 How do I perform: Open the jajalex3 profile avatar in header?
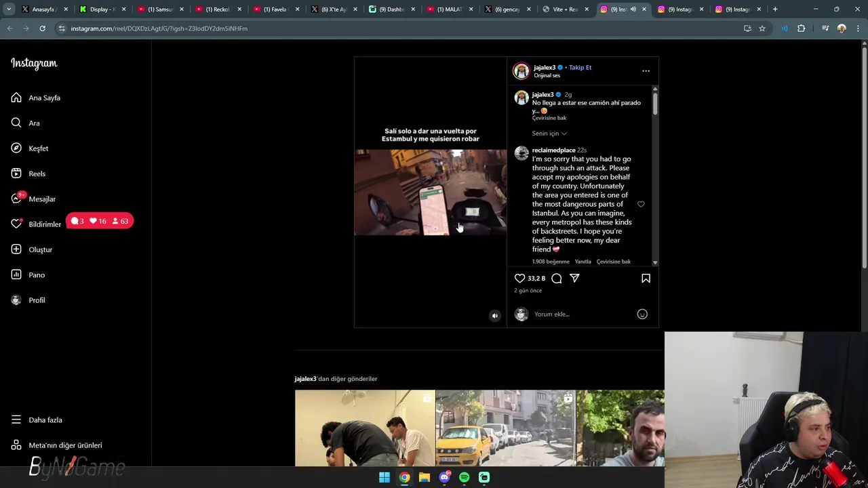point(521,70)
